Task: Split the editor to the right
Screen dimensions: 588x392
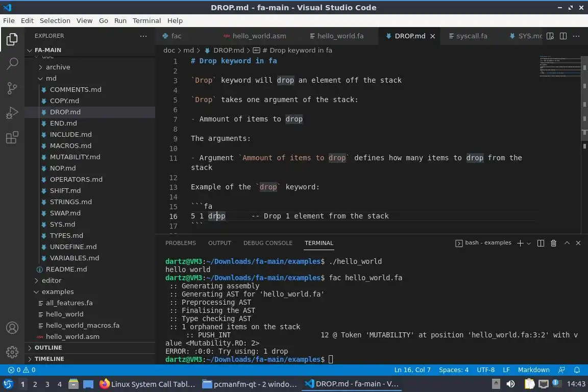Action: pyautogui.click(x=563, y=36)
